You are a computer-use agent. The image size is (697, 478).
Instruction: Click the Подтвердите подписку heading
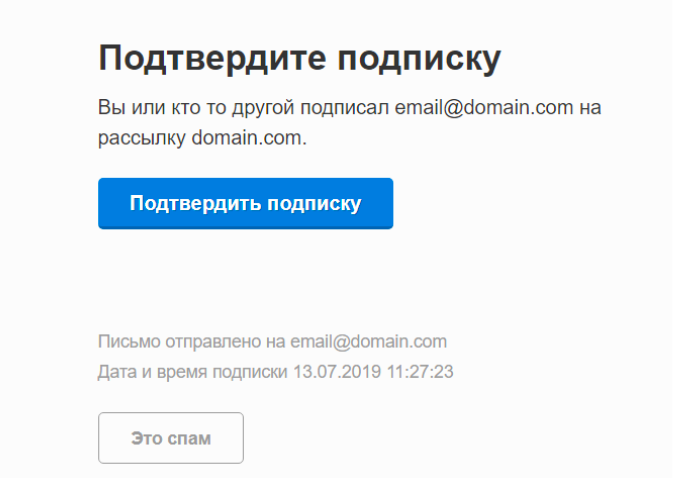(x=300, y=59)
